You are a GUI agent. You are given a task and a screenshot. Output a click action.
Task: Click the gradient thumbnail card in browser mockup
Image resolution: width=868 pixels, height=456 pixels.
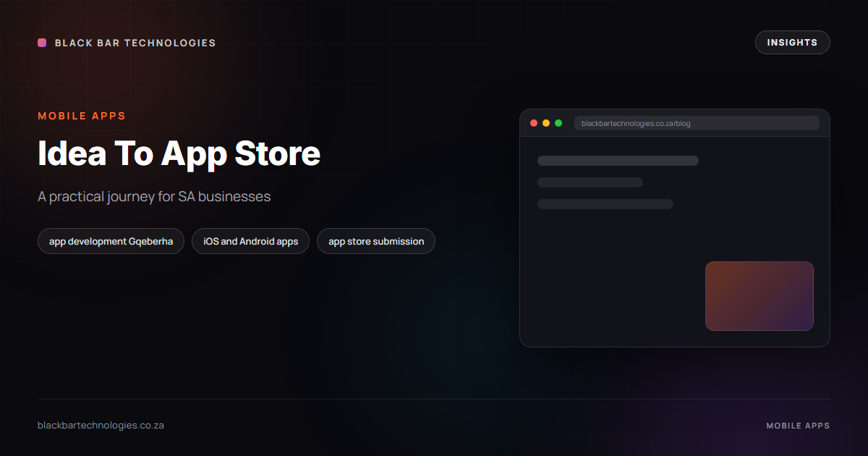(x=759, y=296)
